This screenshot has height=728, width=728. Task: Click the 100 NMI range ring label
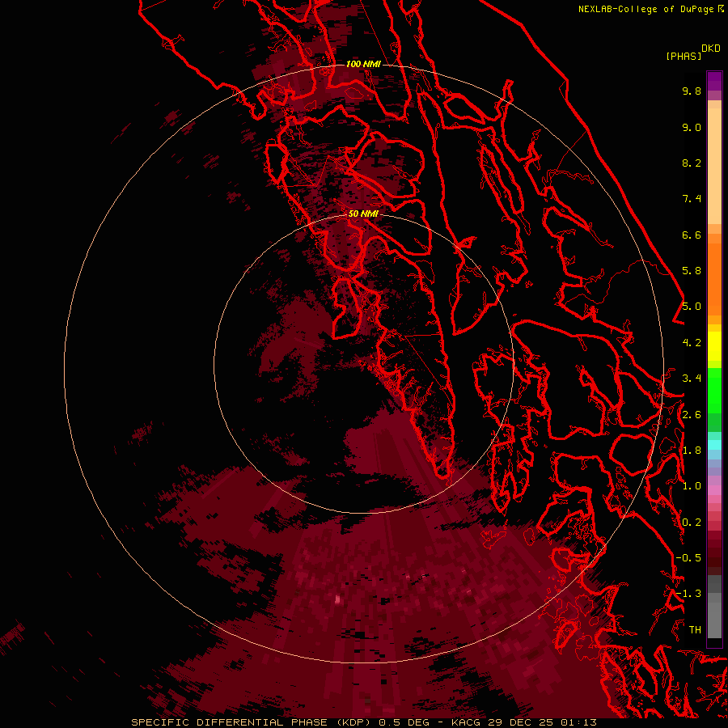363,64
